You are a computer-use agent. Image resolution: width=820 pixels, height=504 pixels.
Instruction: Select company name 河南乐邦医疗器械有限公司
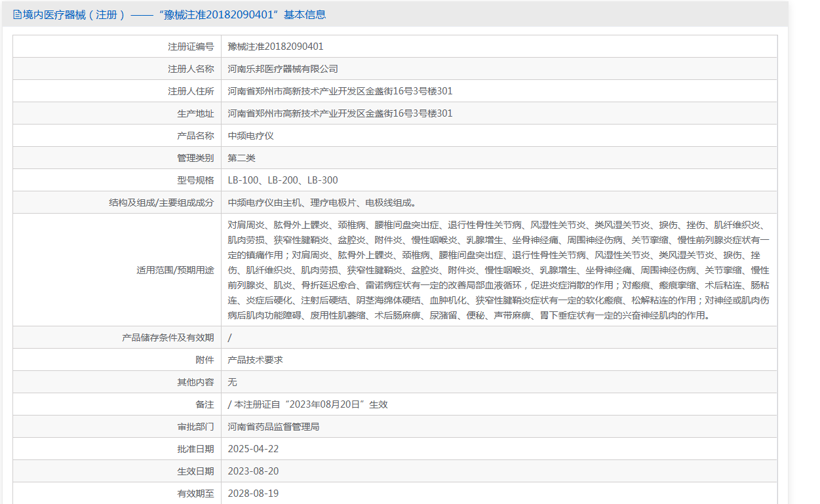pyautogui.click(x=283, y=69)
